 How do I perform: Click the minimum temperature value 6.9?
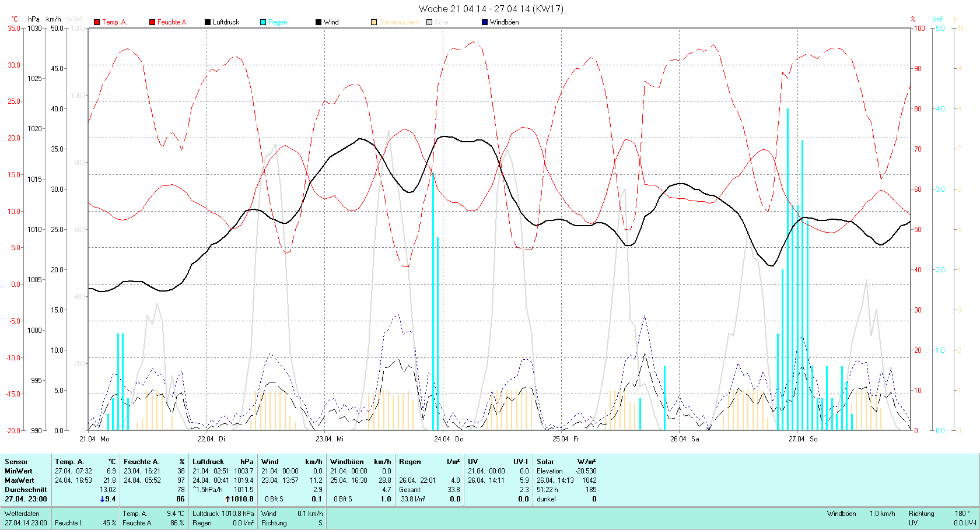[111, 471]
